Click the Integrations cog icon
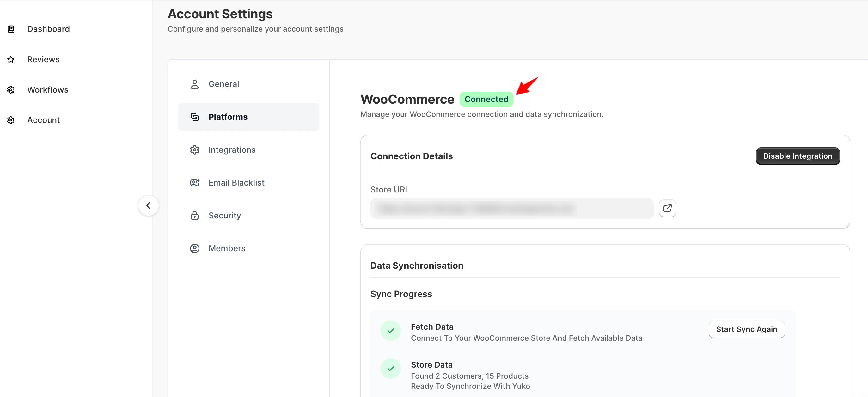Image resolution: width=868 pixels, height=397 pixels. point(194,150)
